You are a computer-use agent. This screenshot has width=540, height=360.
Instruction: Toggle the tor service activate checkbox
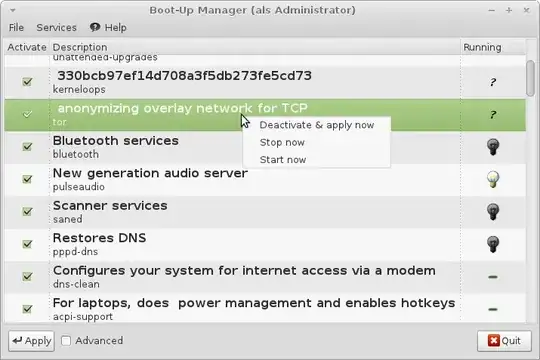27,114
